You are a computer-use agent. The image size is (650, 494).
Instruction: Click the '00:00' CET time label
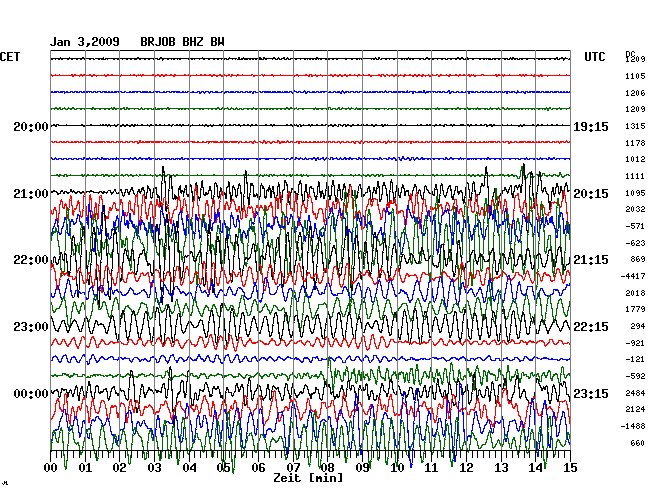pyautogui.click(x=31, y=393)
